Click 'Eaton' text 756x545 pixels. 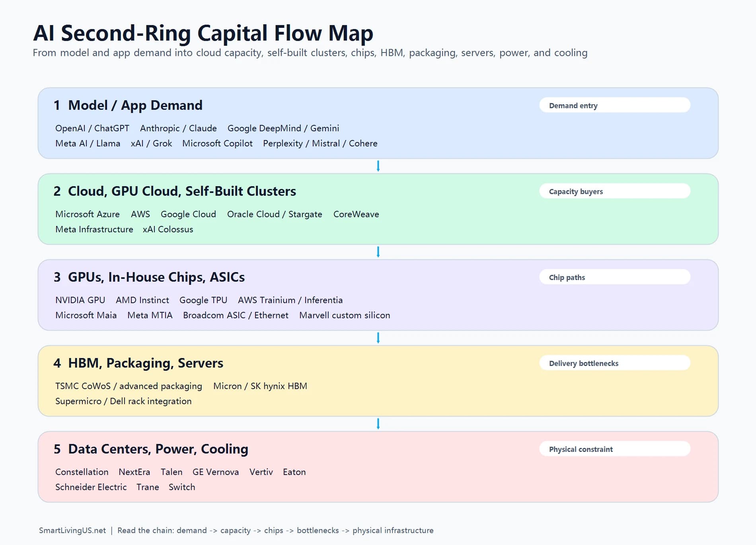[x=294, y=472]
